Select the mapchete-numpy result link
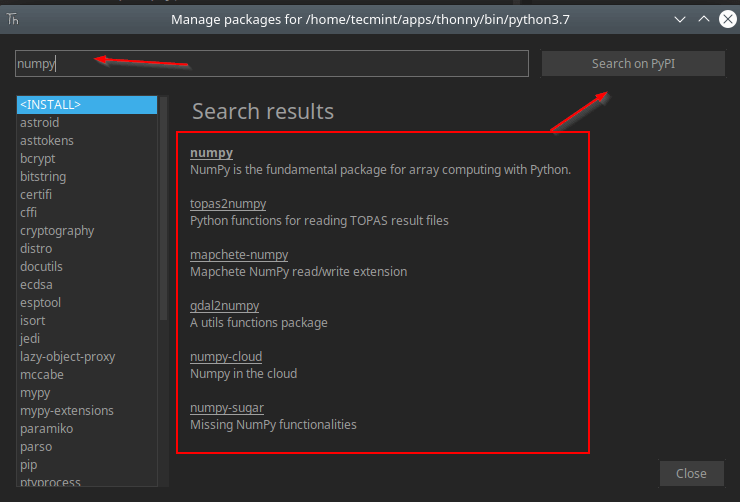This screenshot has width=740, height=502. [x=239, y=255]
